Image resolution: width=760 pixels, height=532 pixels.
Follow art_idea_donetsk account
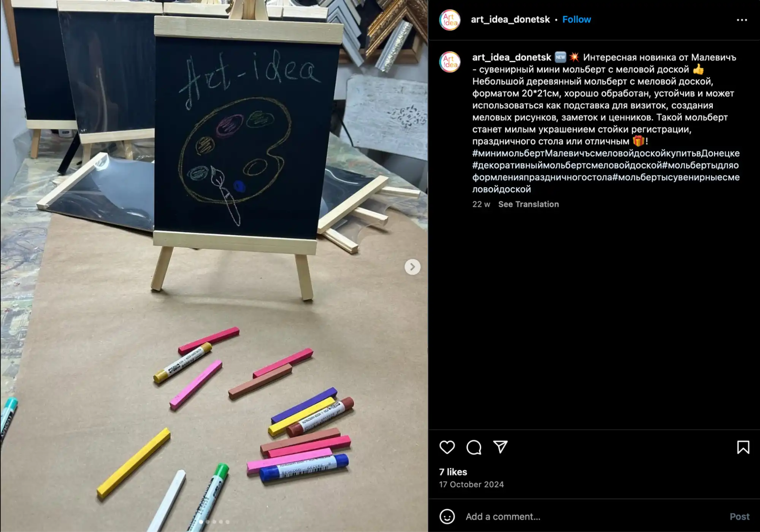(x=576, y=19)
